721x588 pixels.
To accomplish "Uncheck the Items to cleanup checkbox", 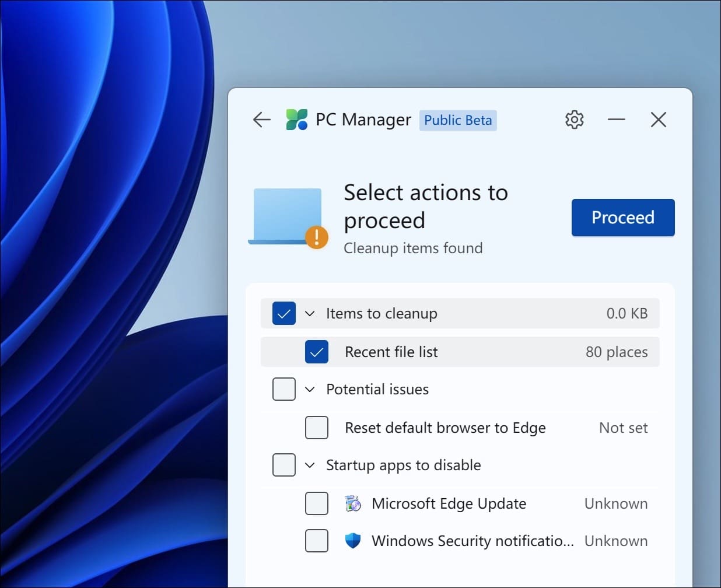I will [283, 313].
